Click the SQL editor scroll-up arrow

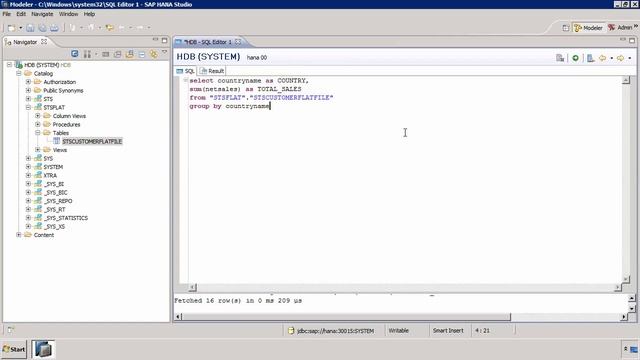tap(626, 80)
